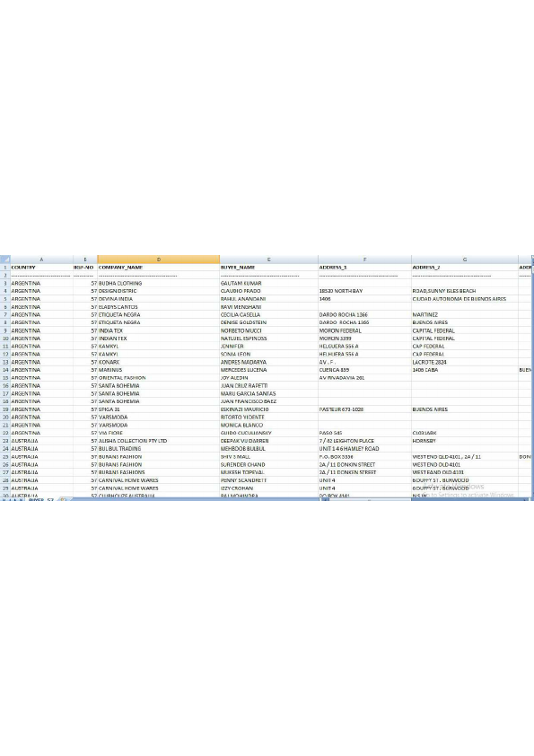This screenshot has width=534, height=756.
Task: Select cell GUIDO CUCULIANSKY
Action: pos(268,433)
